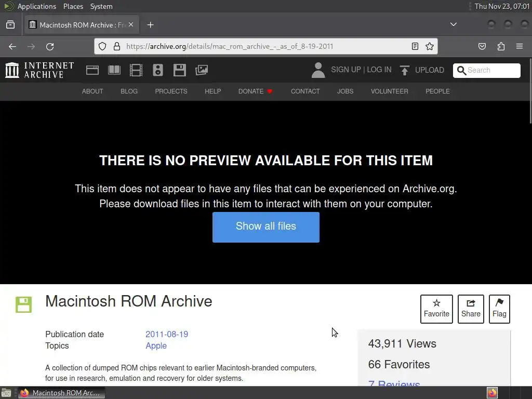Open the Audio speaker icon
532x399 pixels.
coord(158,70)
